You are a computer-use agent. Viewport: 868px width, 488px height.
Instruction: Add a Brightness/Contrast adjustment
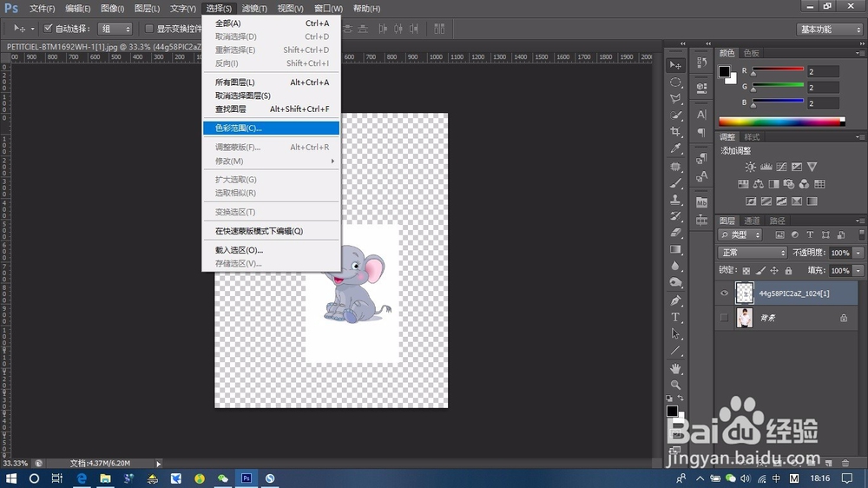(750, 167)
